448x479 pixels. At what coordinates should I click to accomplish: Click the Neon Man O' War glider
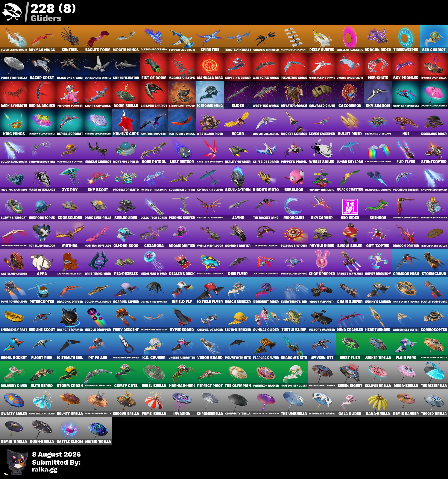(154, 262)
